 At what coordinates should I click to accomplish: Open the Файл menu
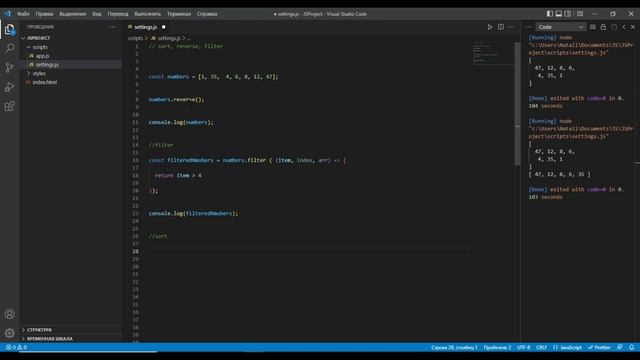pyautogui.click(x=23, y=14)
